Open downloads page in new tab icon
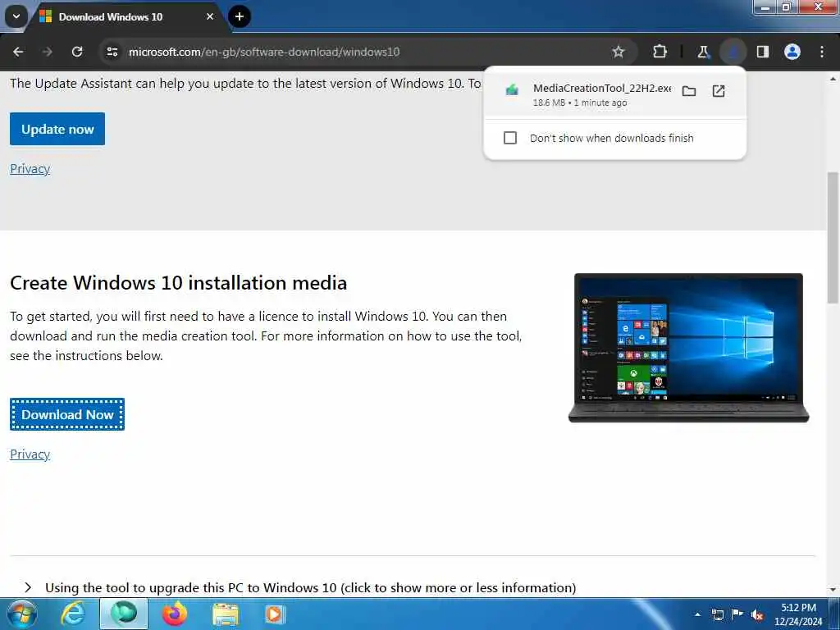The height and width of the screenshot is (630, 840). [719, 91]
